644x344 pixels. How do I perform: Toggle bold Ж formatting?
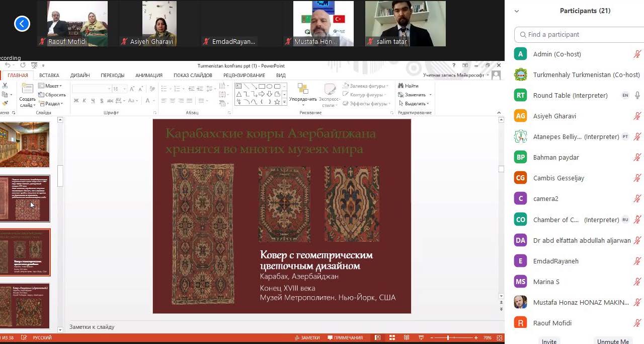(76, 101)
